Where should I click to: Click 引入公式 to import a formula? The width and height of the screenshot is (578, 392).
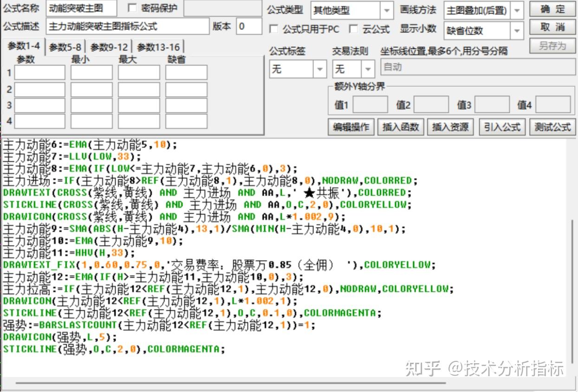coord(502,127)
